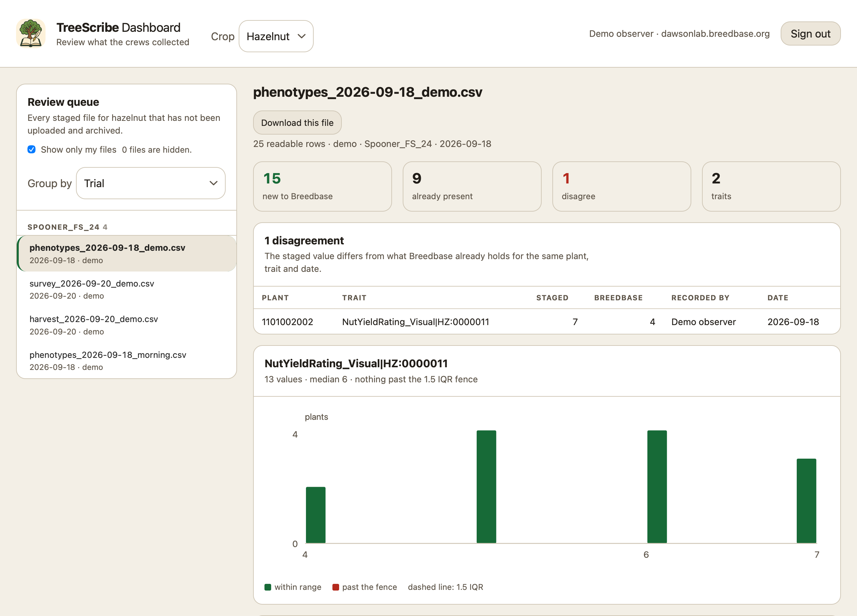Download this file

(297, 123)
